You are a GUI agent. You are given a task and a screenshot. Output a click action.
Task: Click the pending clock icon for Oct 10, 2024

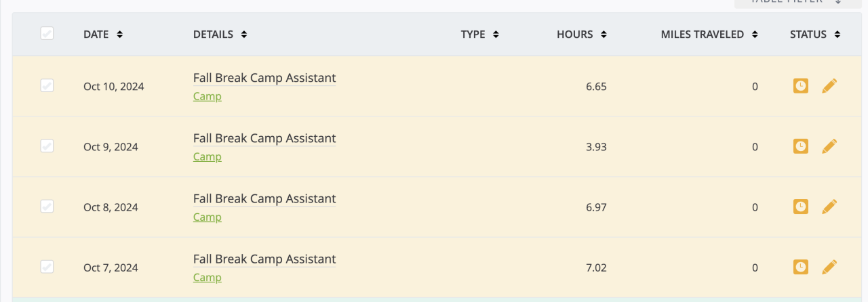tap(801, 86)
